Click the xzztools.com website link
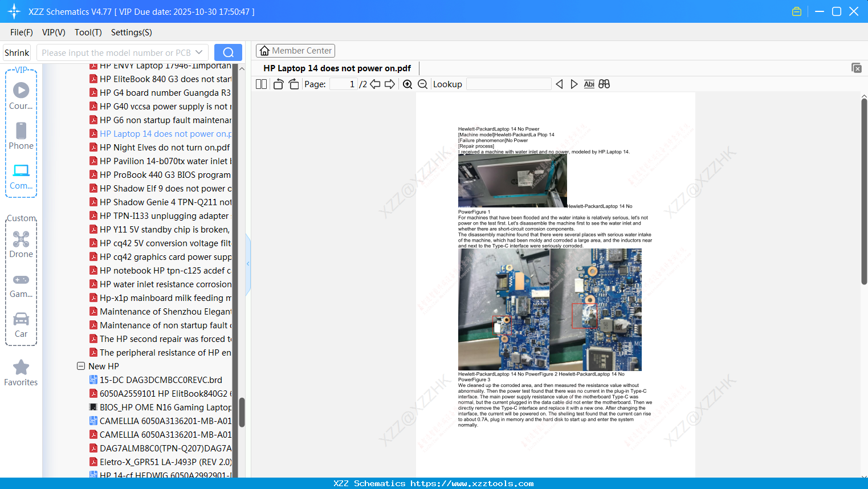The height and width of the screenshot is (489, 868). pos(472,483)
